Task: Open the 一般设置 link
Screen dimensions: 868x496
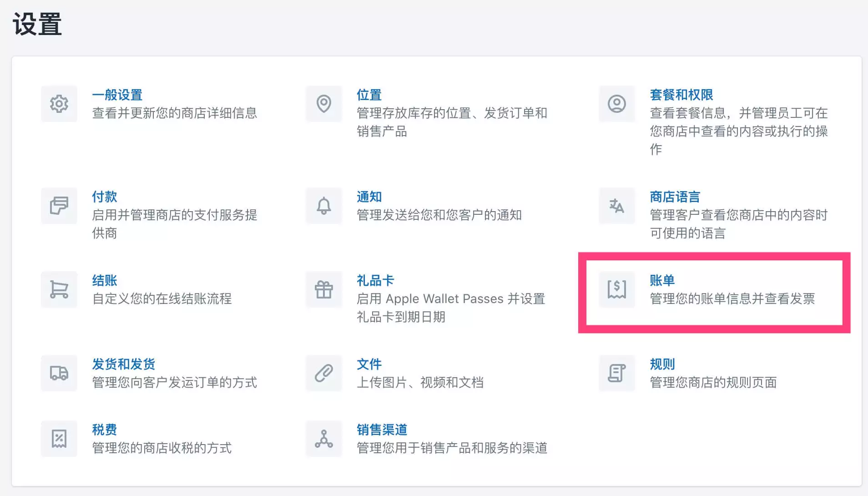Action: [117, 95]
